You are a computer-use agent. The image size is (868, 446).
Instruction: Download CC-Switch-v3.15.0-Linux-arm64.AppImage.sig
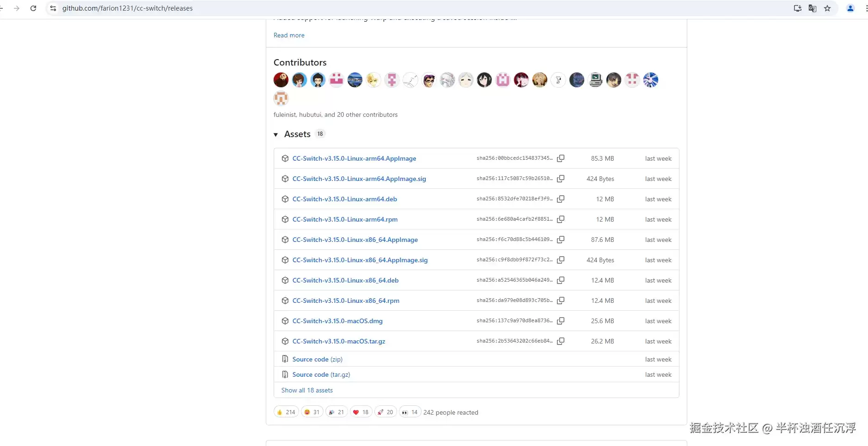[x=359, y=179]
